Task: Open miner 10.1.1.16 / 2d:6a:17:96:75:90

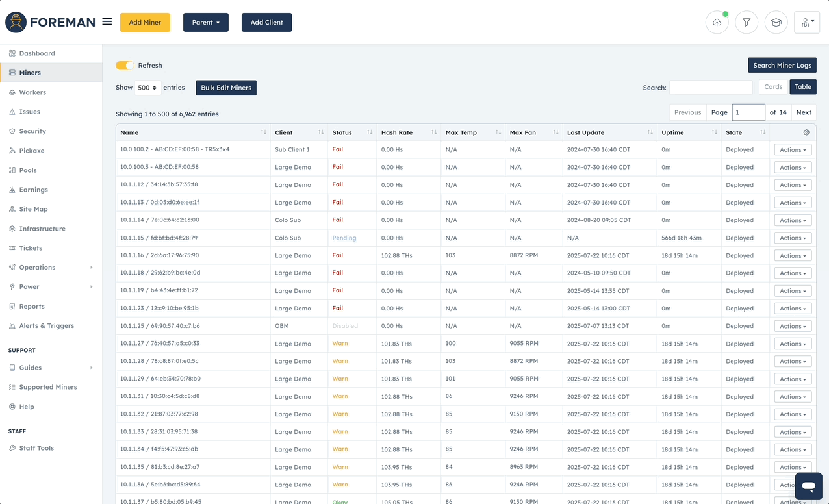Action: coord(160,256)
